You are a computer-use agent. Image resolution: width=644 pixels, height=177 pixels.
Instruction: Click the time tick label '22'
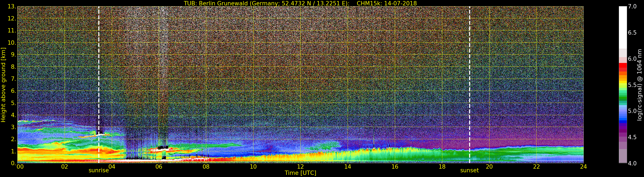point(536,167)
